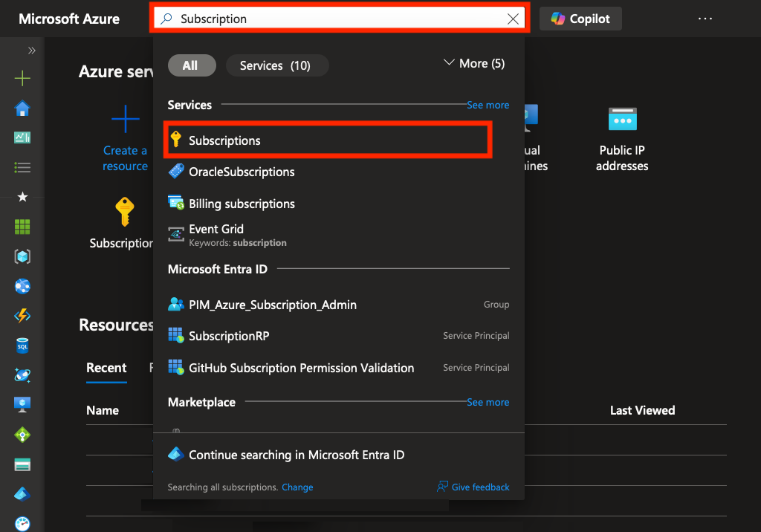Click Change subscriptions search scope link

coord(297,487)
